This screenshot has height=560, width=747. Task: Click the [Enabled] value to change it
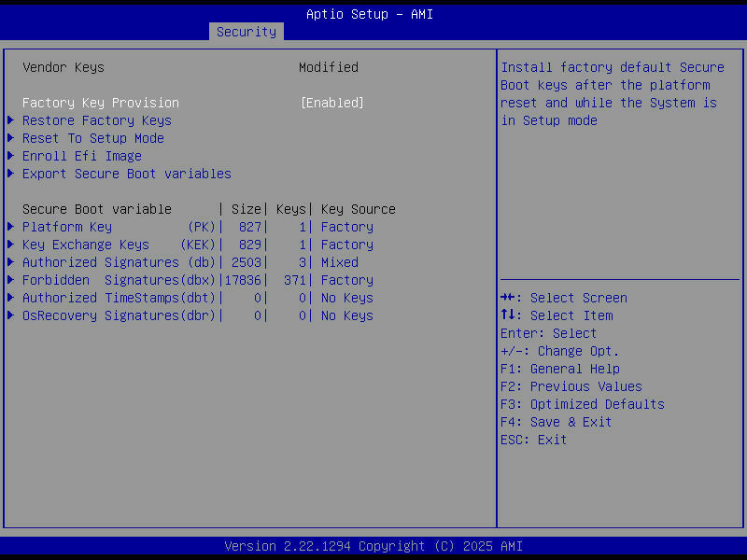point(331,102)
